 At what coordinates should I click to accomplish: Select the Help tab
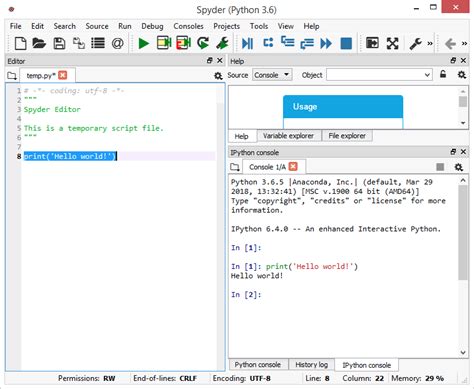click(x=241, y=136)
